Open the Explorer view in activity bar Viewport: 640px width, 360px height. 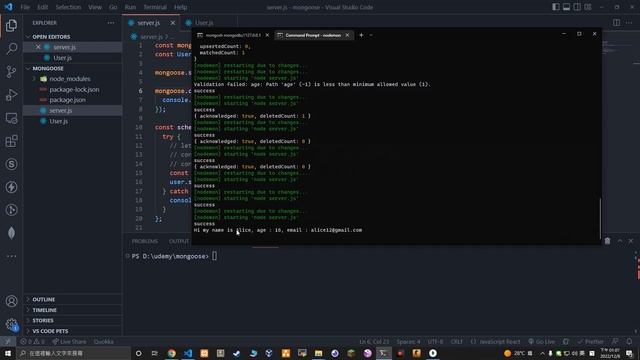(x=11, y=26)
